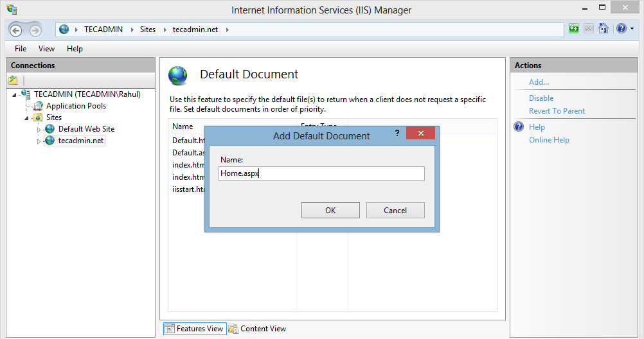Click Cancel in Add Default Document
The height and width of the screenshot is (339, 644).
click(x=395, y=210)
